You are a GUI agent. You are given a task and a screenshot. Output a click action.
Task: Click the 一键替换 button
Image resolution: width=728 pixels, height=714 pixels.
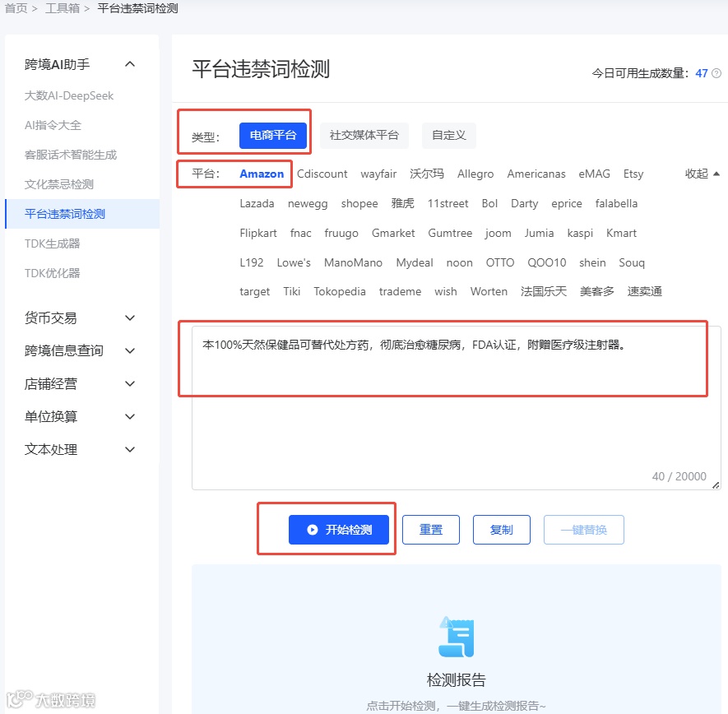pos(583,530)
